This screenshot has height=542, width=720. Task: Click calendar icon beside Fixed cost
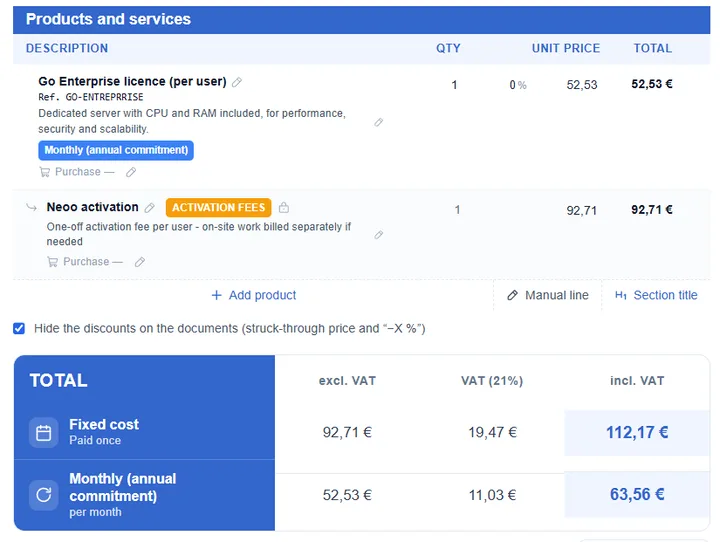tap(44, 433)
